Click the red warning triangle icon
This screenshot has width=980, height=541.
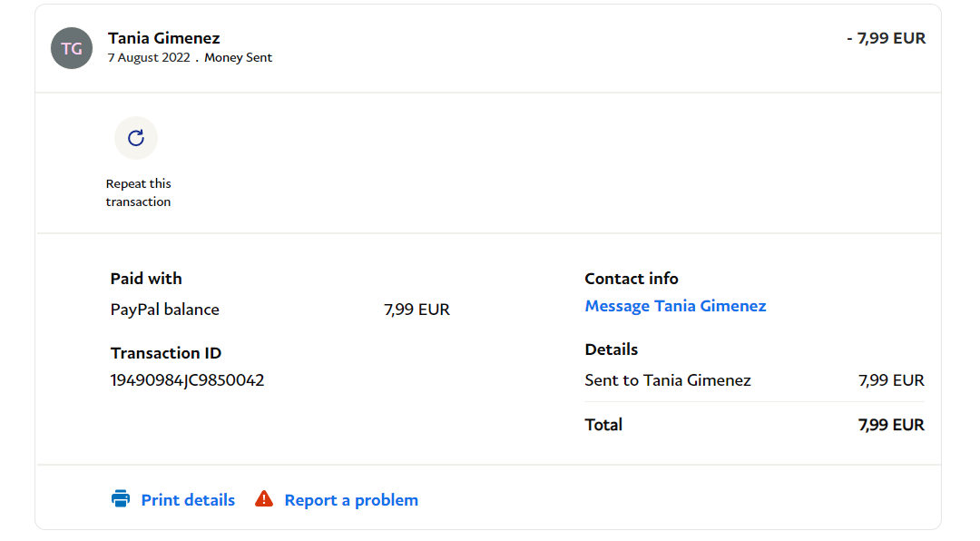point(264,498)
